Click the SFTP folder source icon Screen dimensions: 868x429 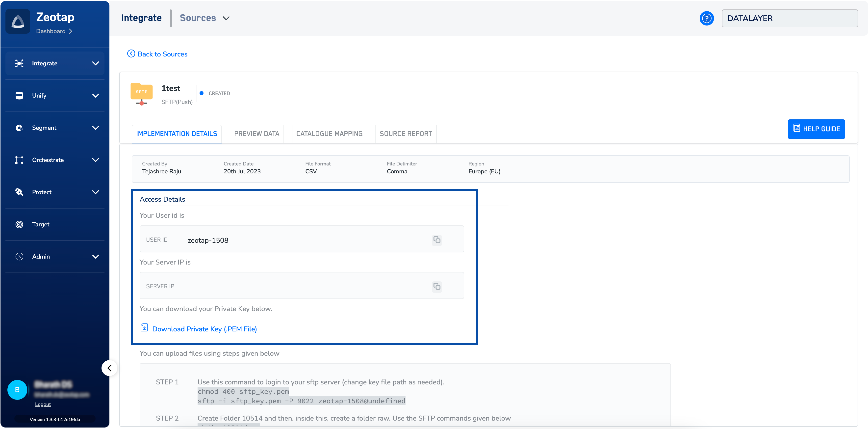pos(142,94)
